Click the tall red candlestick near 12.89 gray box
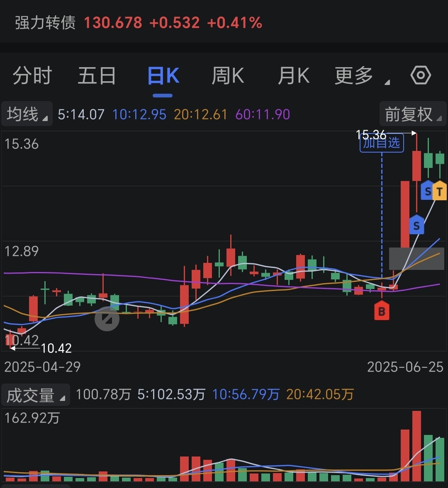 (x=405, y=214)
